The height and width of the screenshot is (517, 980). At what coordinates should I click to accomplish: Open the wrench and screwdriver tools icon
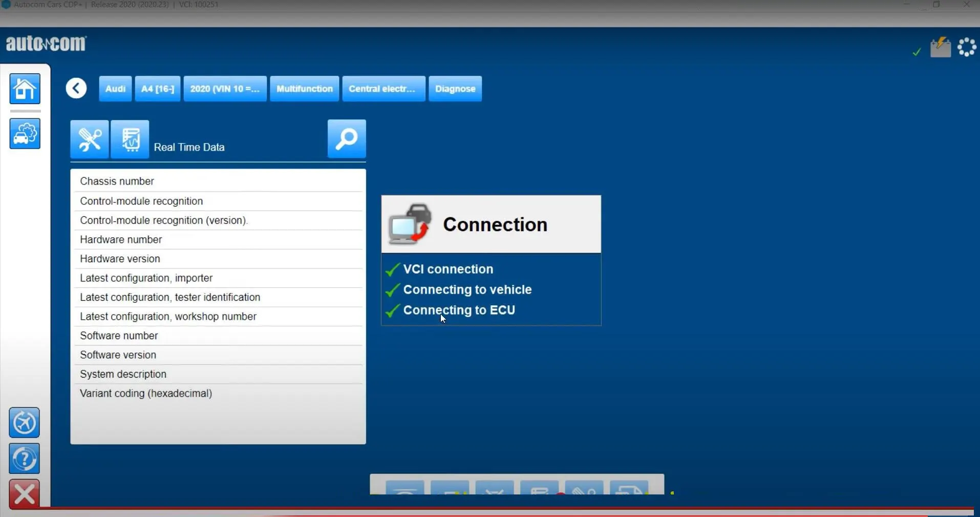click(90, 139)
